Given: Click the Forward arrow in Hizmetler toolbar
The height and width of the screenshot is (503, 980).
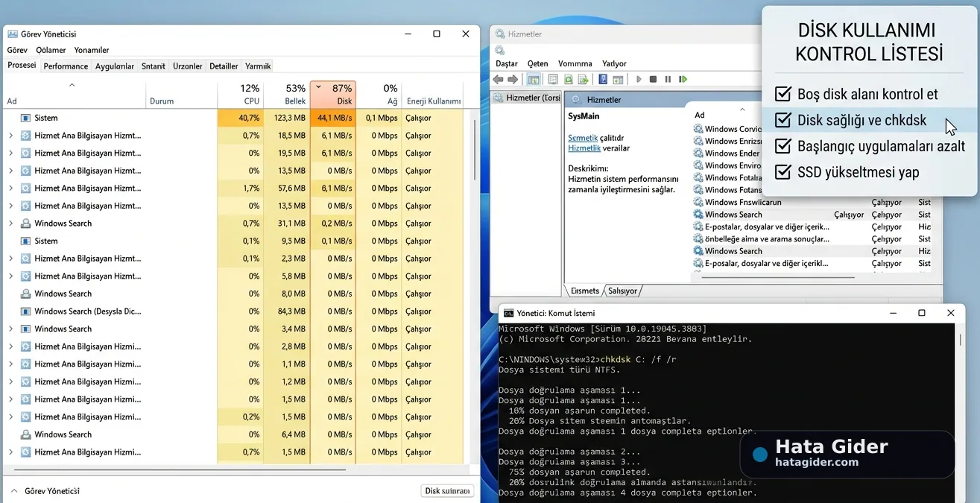Looking at the screenshot, I should (x=513, y=79).
